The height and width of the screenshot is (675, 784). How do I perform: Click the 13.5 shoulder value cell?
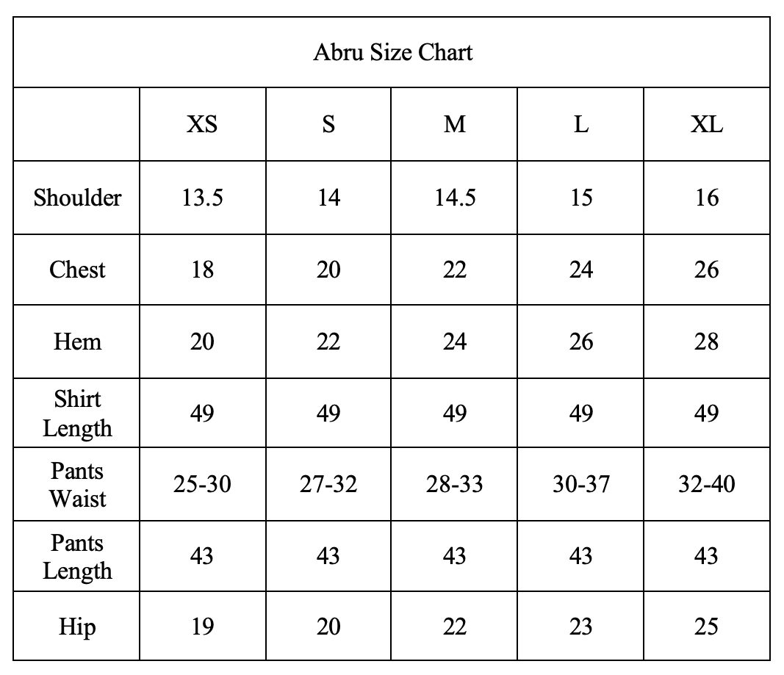(202, 198)
